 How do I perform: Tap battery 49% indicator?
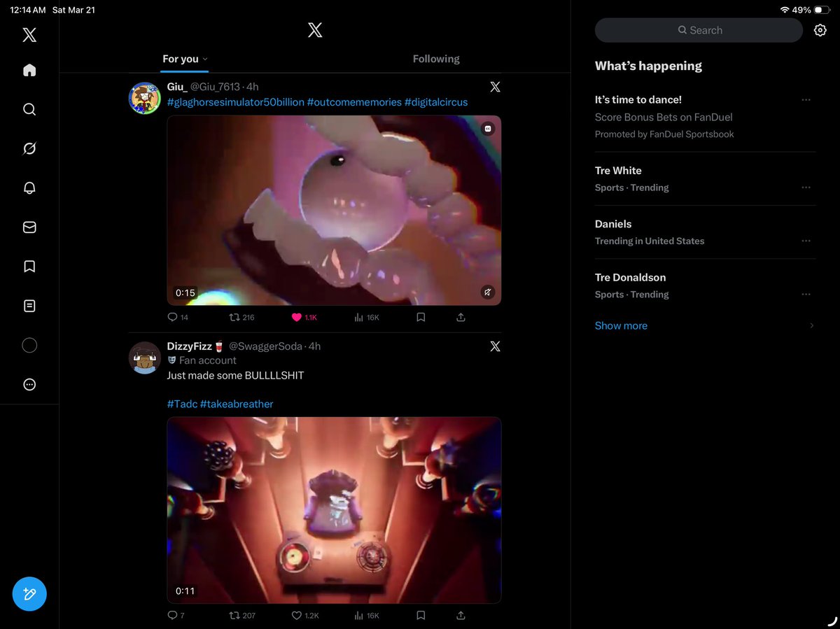point(811,10)
